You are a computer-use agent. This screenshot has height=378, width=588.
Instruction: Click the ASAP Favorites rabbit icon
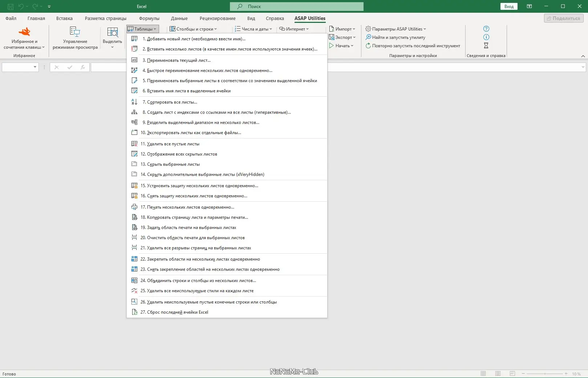click(x=24, y=32)
